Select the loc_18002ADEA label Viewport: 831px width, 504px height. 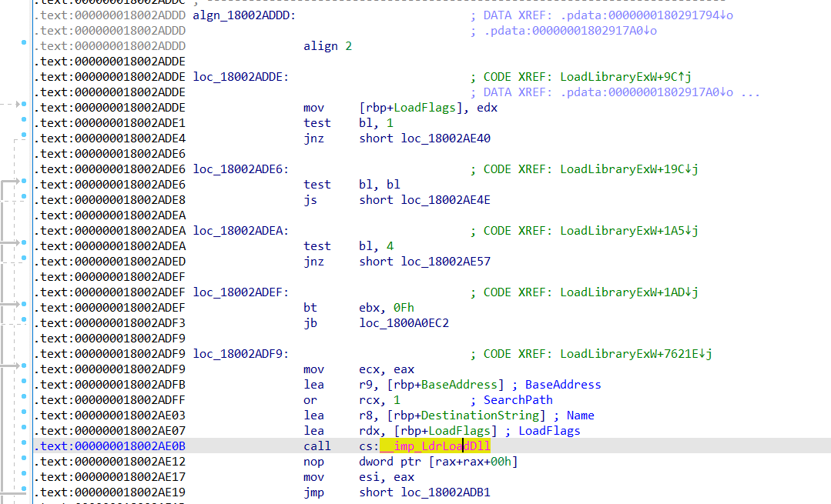click(x=241, y=230)
